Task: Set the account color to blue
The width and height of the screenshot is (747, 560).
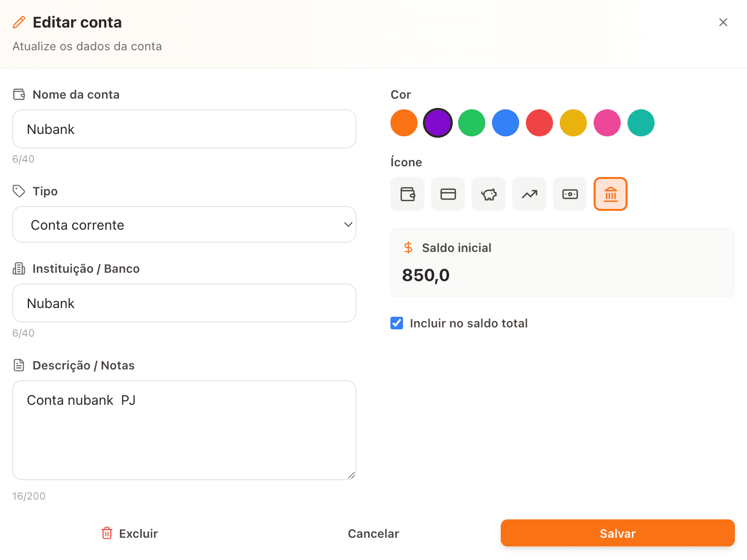Action: pyautogui.click(x=506, y=123)
